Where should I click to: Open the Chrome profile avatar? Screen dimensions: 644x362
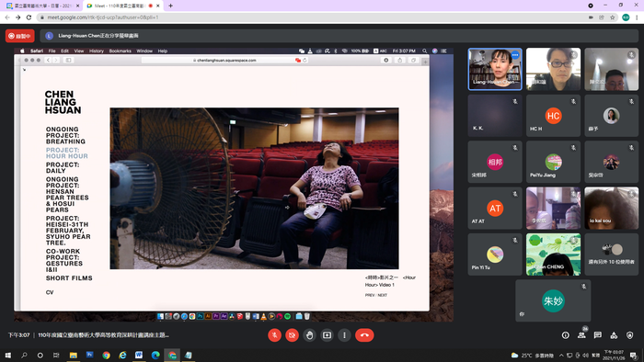626,17
